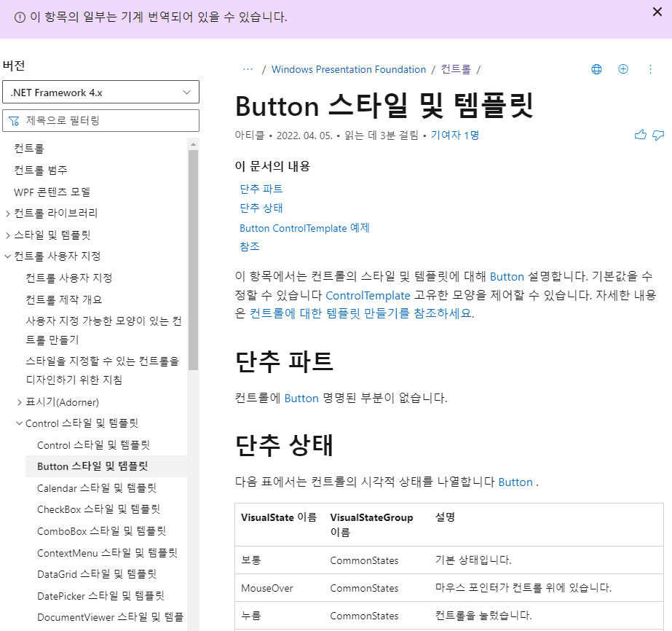Open 컨트롤 범주 in the sidebar

pos(41,171)
